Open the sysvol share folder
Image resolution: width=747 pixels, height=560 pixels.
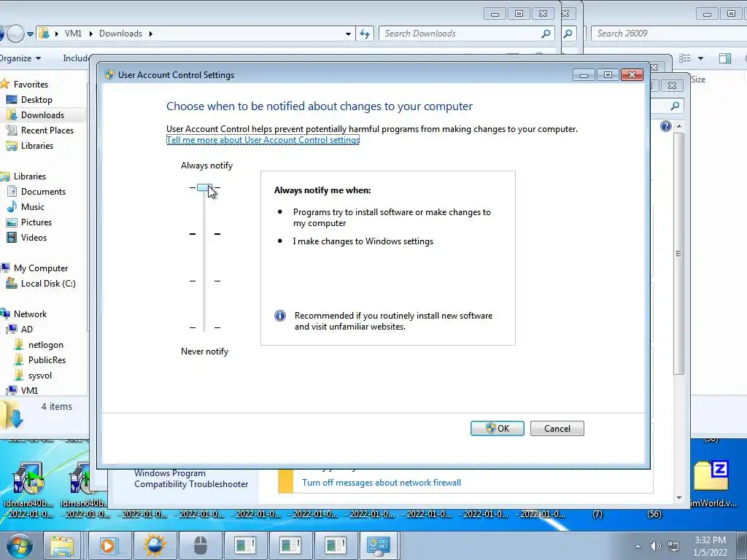tap(40, 376)
